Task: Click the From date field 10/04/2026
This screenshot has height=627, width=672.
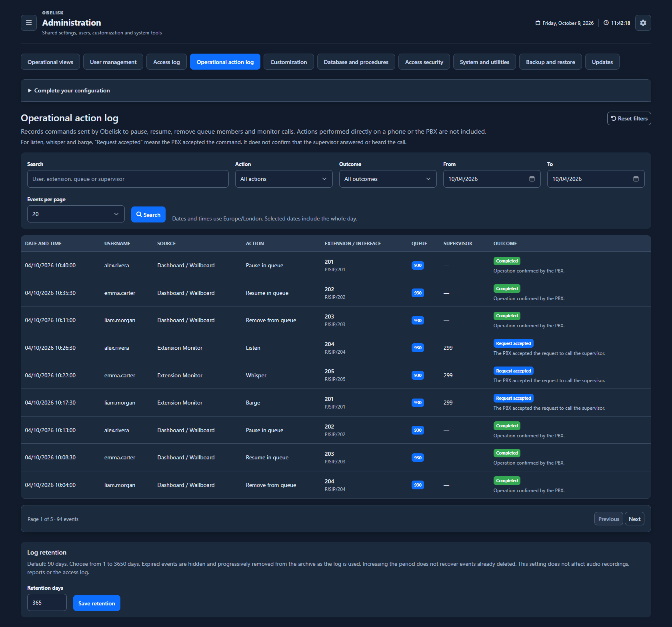Action: [x=492, y=179]
